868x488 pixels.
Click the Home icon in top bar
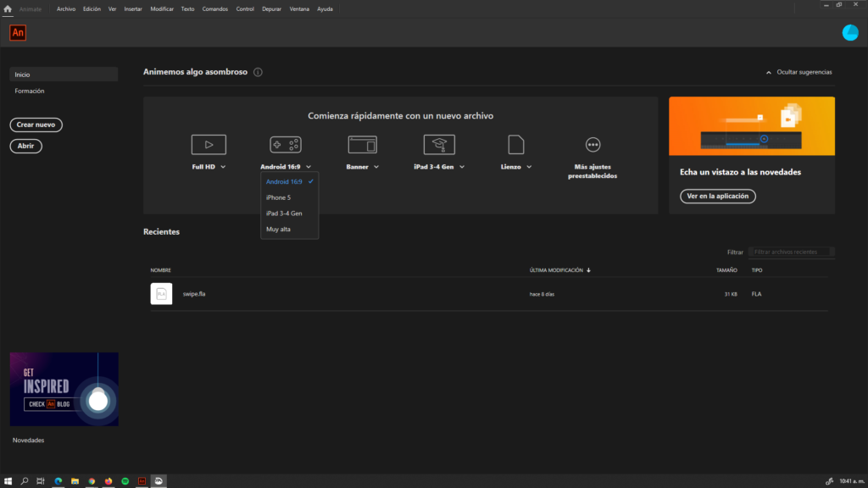(8, 8)
